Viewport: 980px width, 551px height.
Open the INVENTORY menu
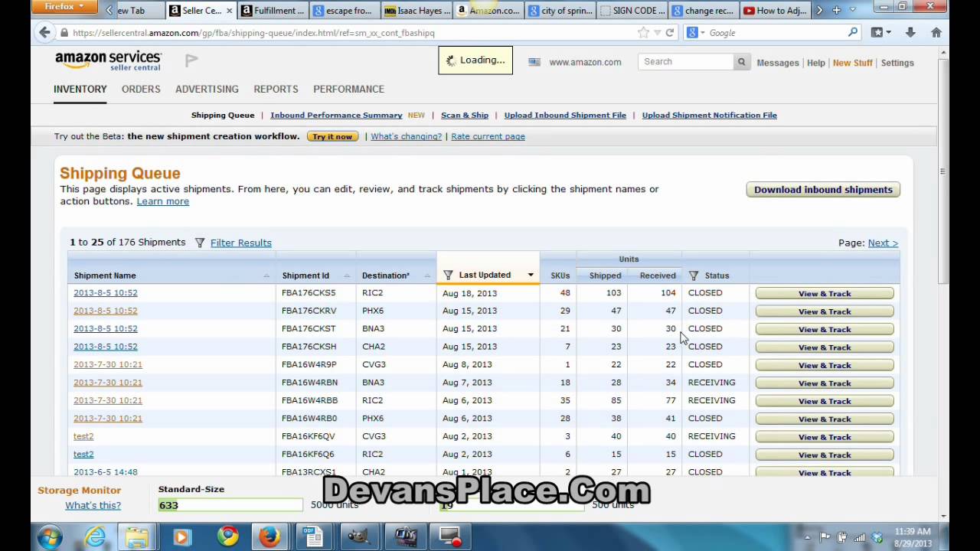tap(80, 89)
